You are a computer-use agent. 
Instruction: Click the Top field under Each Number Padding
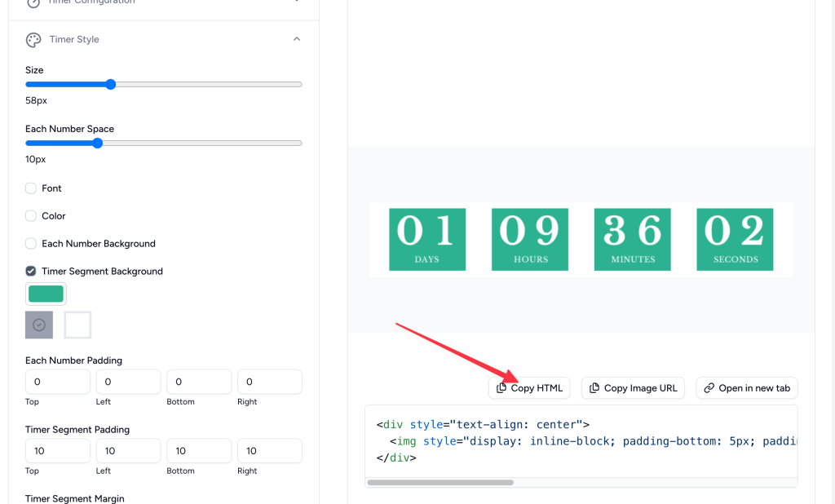click(57, 381)
